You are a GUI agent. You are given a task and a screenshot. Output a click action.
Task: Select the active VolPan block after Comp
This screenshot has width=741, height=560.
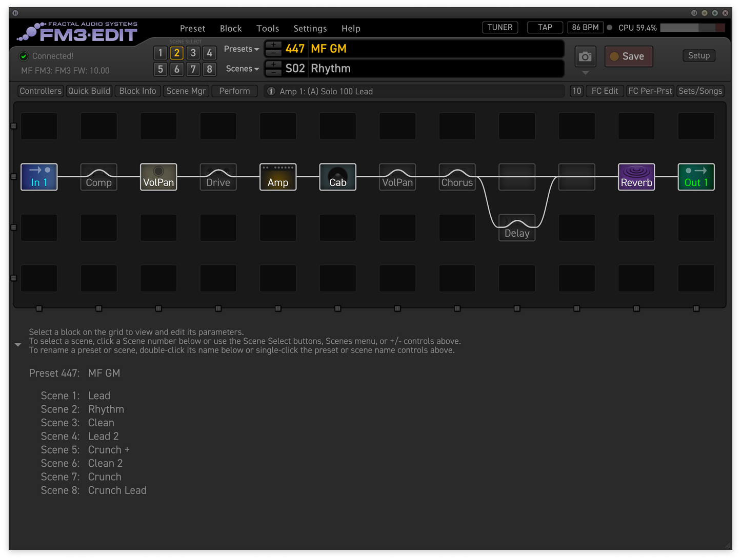[x=158, y=177]
